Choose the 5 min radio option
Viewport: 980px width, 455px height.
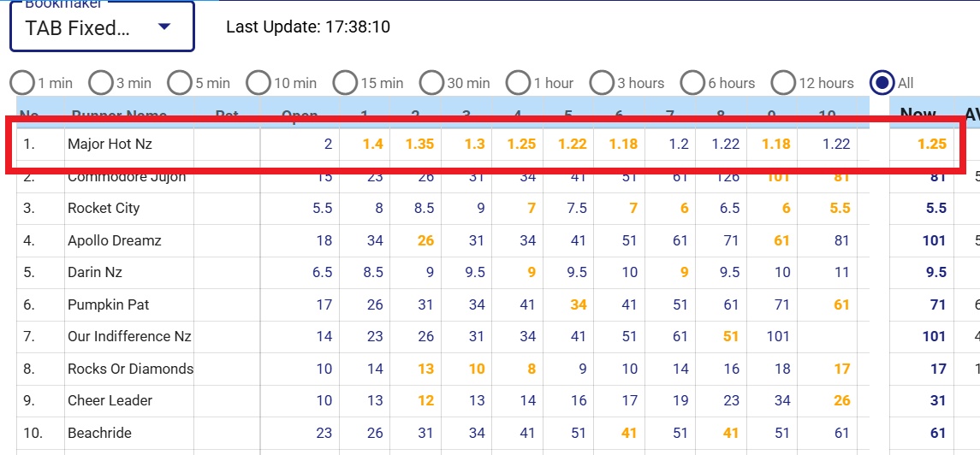pos(180,83)
